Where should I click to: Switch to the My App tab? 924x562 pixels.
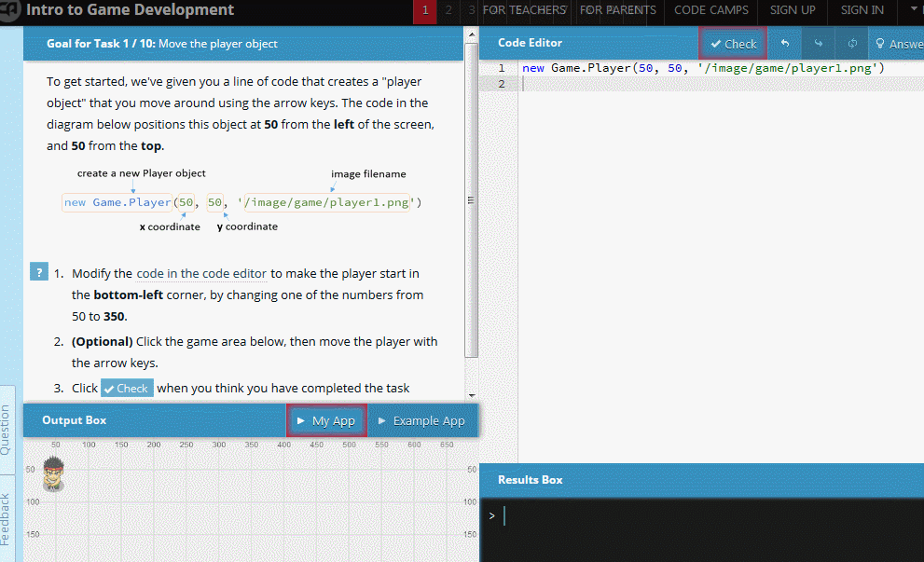click(326, 420)
